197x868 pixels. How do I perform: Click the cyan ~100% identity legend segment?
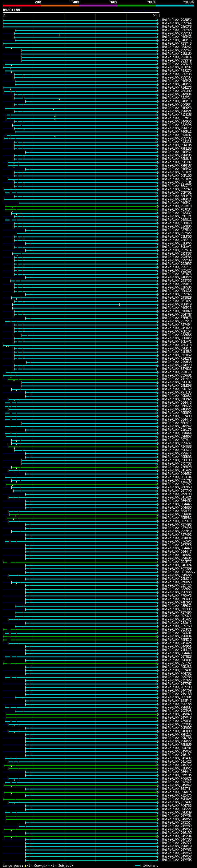click(175, 6)
